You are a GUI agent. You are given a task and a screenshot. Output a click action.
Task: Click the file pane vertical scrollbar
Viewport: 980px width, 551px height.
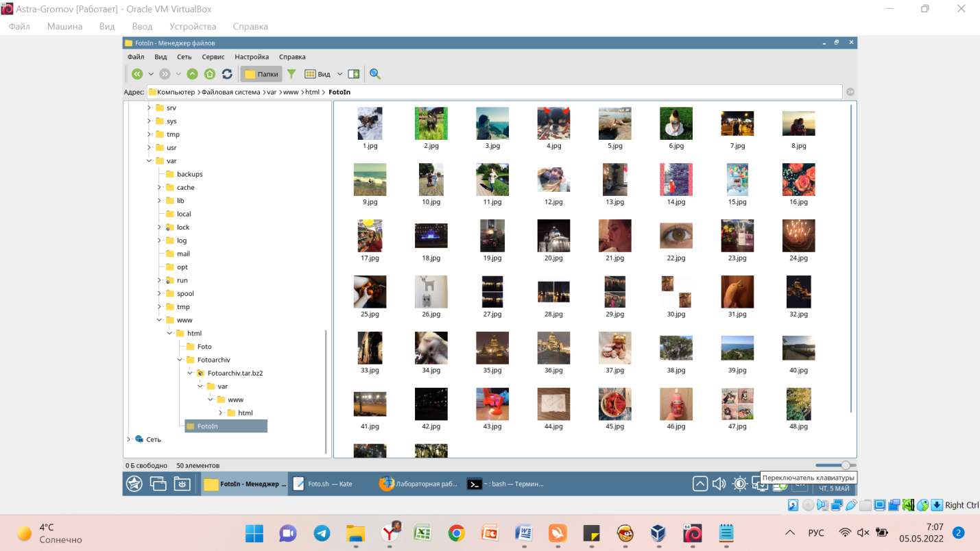(852, 257)
